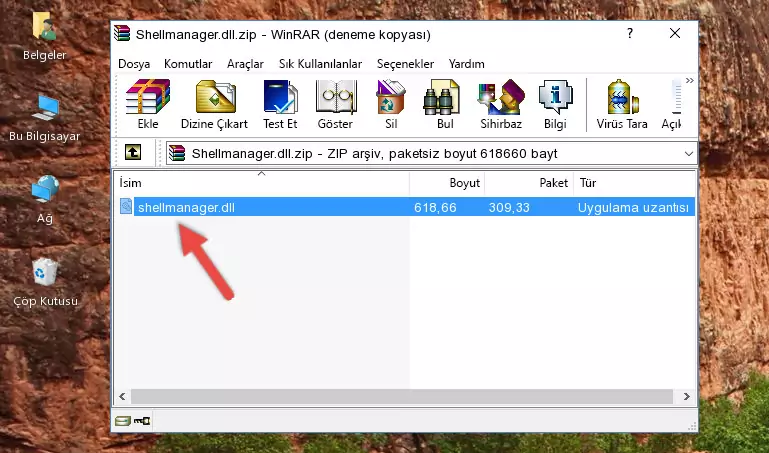Click horizontal scrollbar left arrow
This screenshot has height=453, width=769.
(123, 396)
